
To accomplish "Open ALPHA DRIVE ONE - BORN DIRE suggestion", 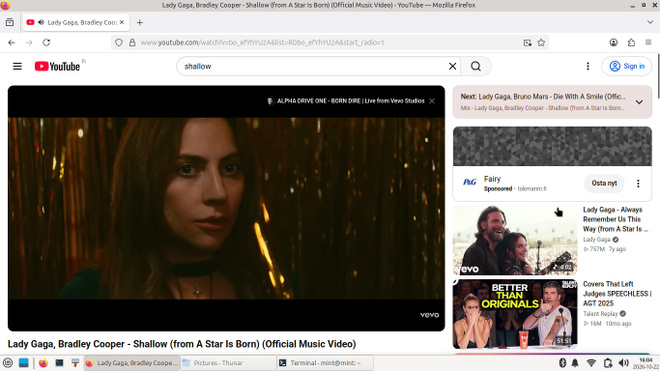I will coord(350,101).
